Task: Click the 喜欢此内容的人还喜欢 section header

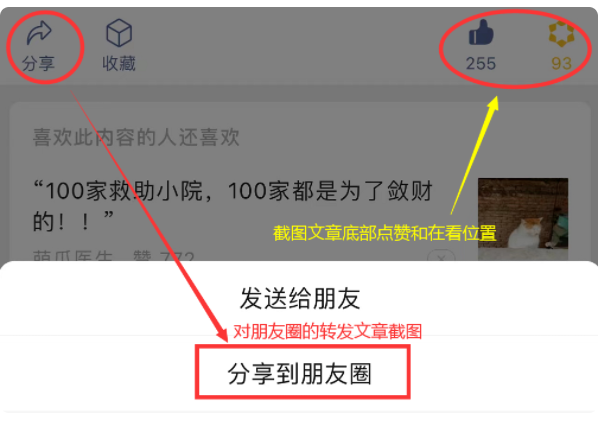Action: [x=136, y=137]
